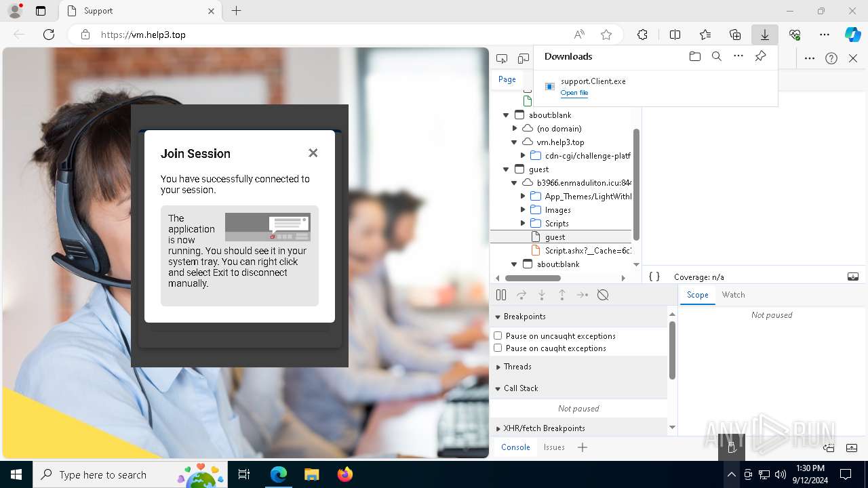Switch to the Watch tab
868x488 pixels.
[x=733, y=295]
